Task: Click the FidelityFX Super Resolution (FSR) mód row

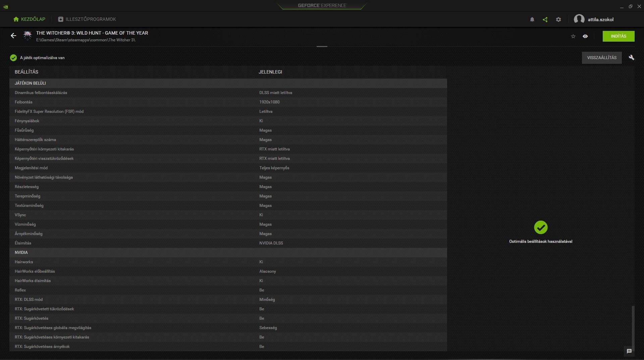Action: point(228,111)
